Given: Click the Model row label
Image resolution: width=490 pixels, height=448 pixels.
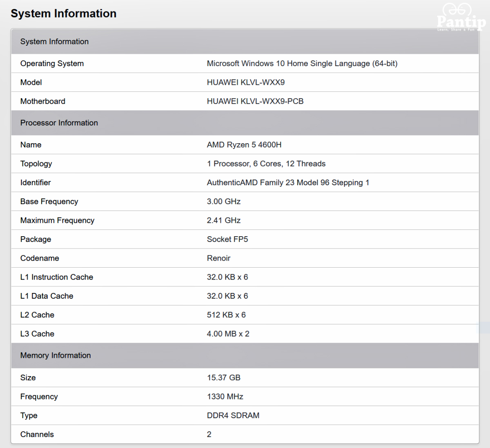Looking at the screenshot, I should 31,82.
